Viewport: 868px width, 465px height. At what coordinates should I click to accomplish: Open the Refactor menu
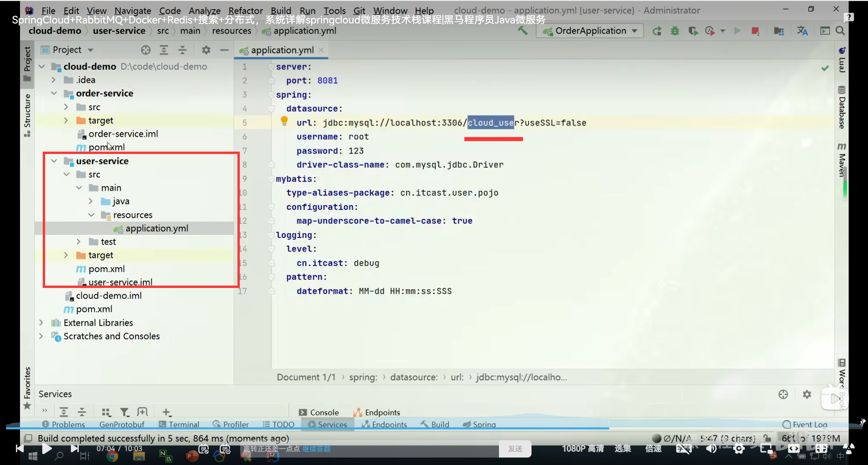[x=245, y=11]
